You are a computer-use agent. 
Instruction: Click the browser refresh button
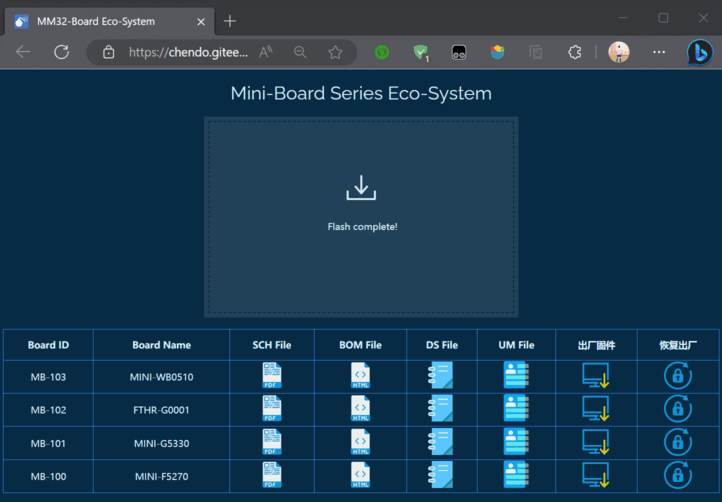pyautogui.click(x=61, y=52)
